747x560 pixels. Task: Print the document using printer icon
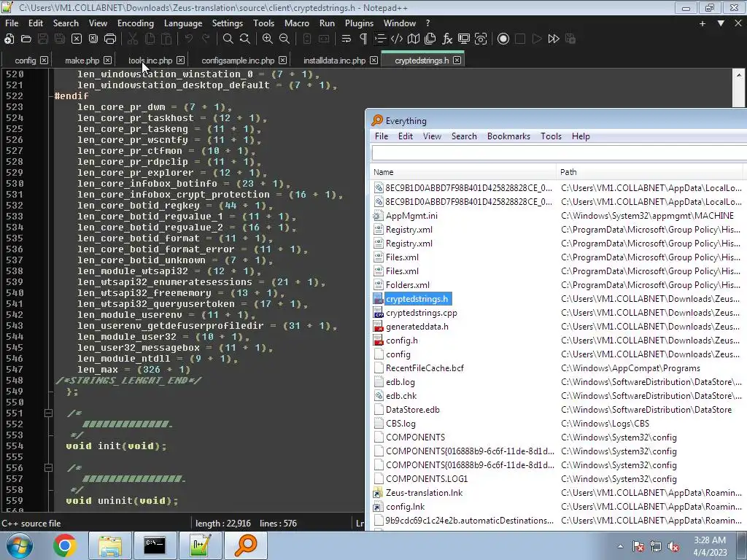tap(110, 39)
